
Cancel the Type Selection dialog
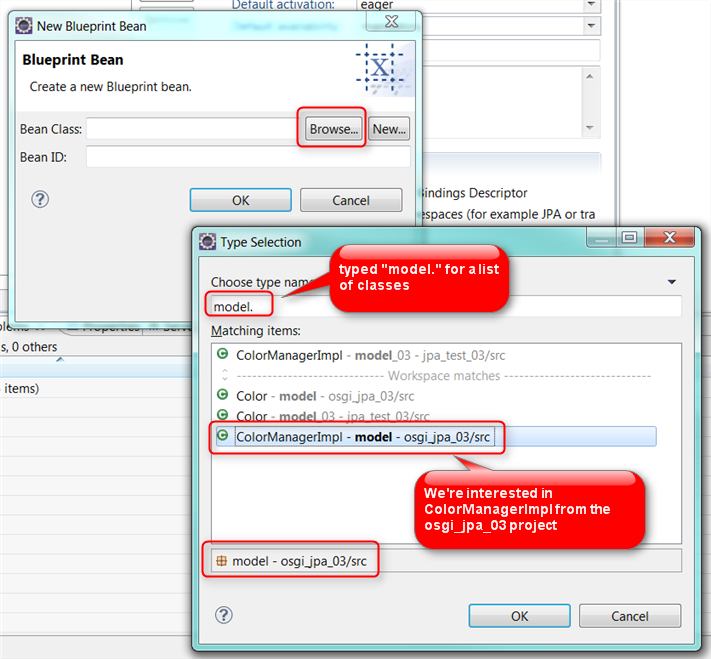pyautogui.click(x=630, y=616)
